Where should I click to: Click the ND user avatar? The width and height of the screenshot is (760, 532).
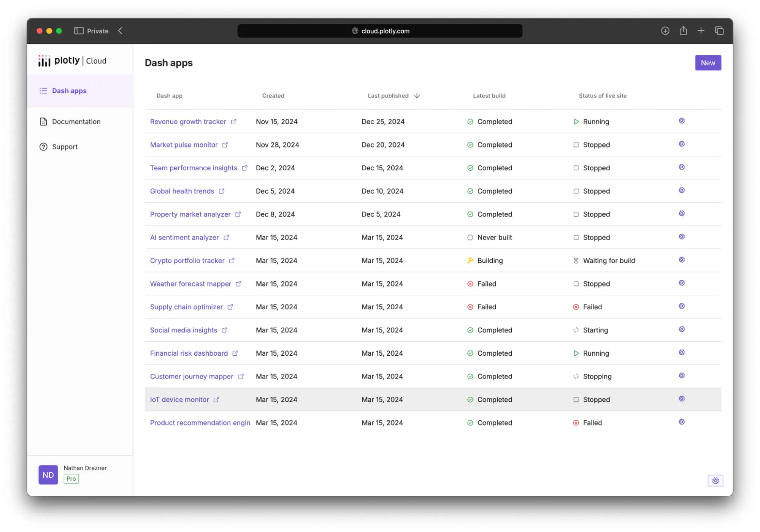click(x=48, y=475)
